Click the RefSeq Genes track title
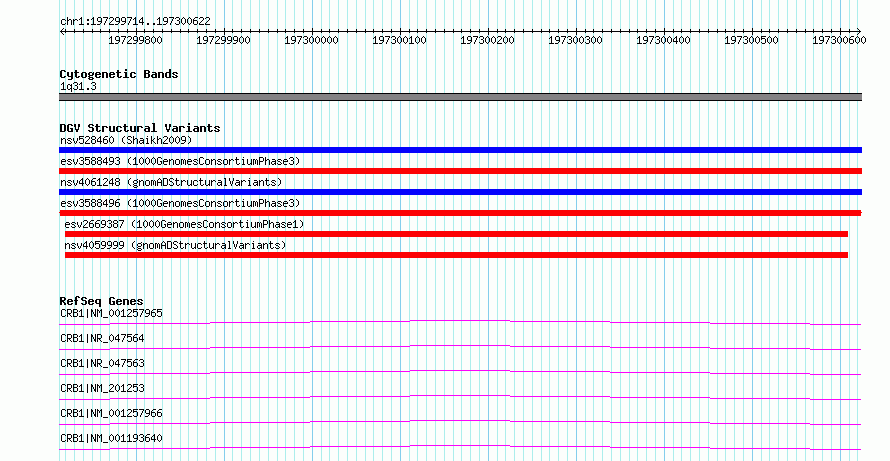 coord(102,301)
